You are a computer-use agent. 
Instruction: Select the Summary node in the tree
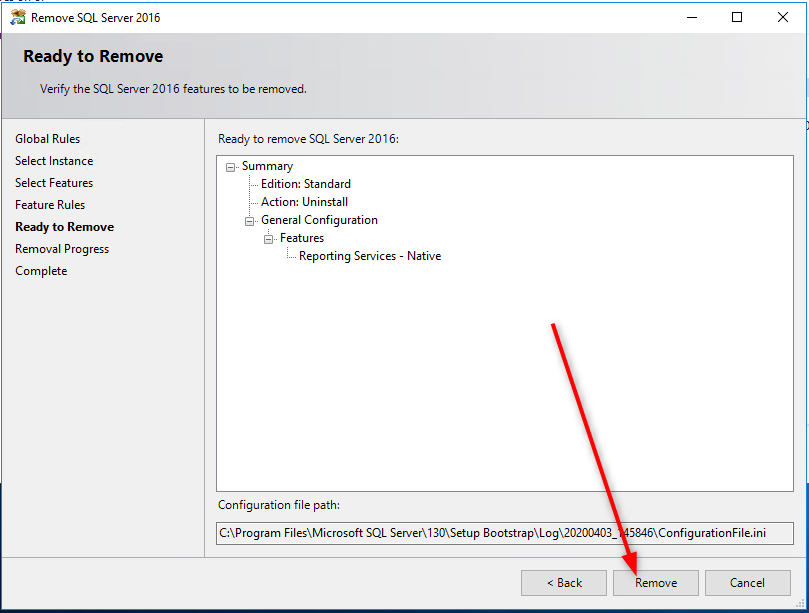click(265, 165)
